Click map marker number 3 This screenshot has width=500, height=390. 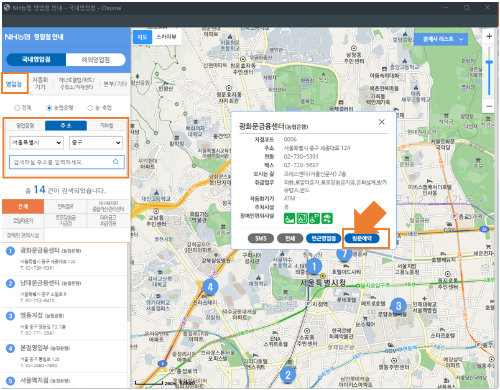click(398, 305)
